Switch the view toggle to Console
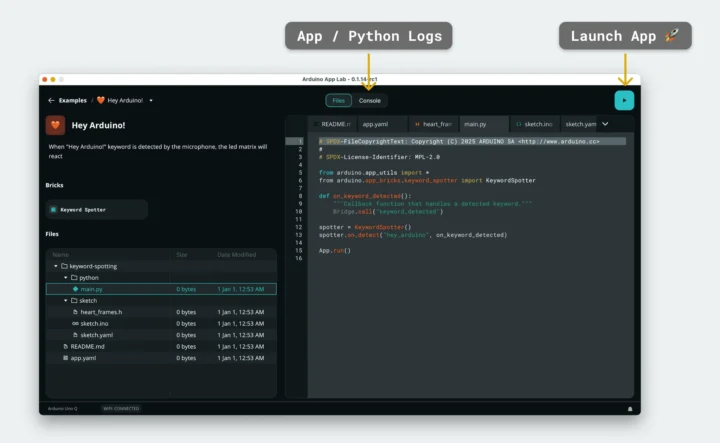The width and height of the screenshot is (720, 443). 369,100
